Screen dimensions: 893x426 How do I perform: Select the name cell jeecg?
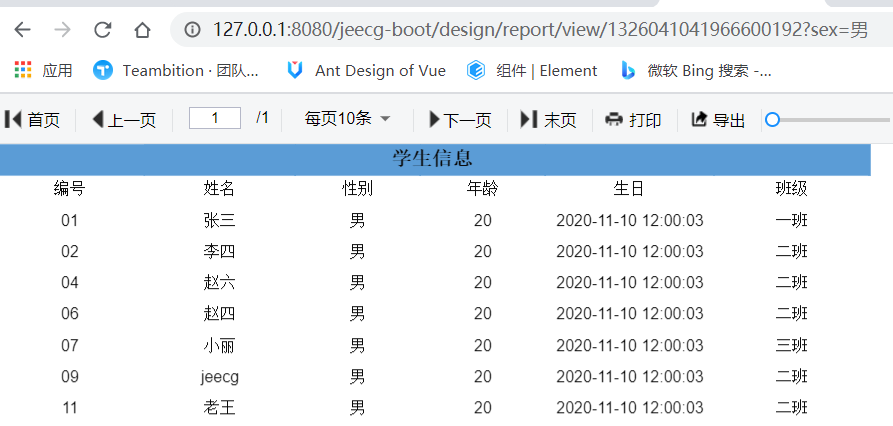click(219, 377)
